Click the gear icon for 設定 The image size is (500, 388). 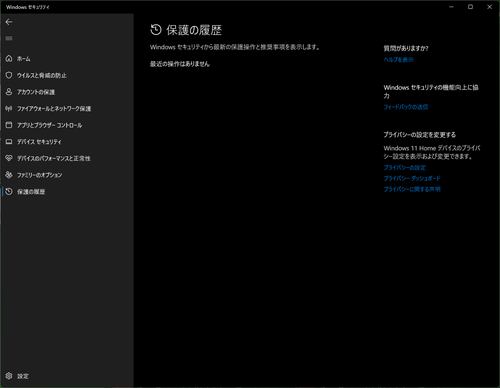click(9, 376)
